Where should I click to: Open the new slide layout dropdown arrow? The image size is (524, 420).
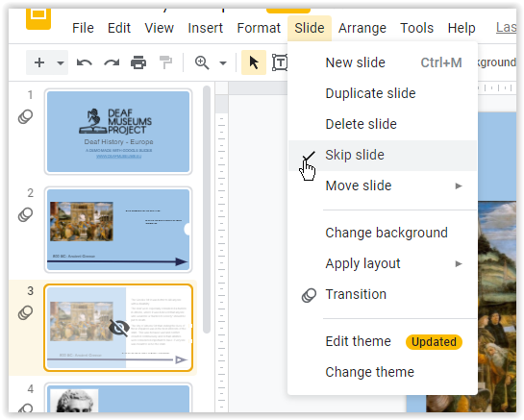(61, 62)
